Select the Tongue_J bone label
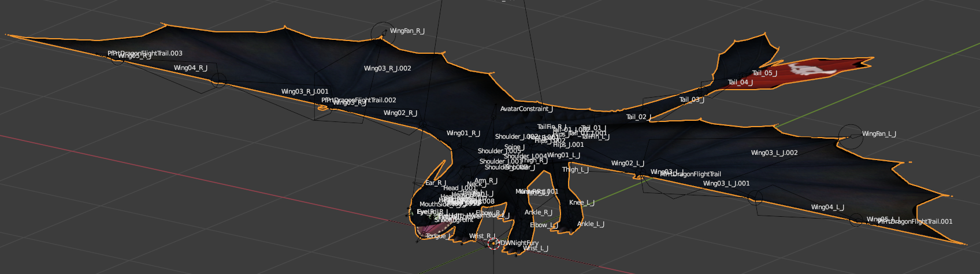The width and height of the screenshot is (980, 274). coord(438,236)
